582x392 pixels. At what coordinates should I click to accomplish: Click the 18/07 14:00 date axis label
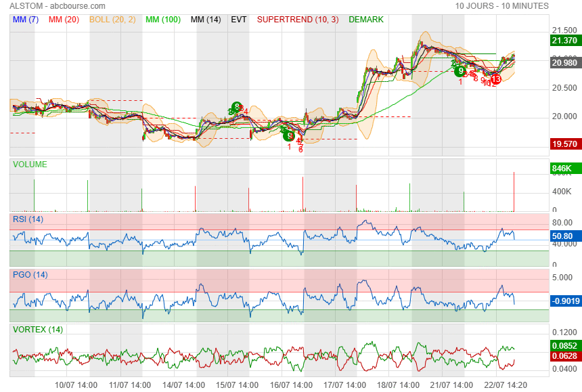point(398,384)
